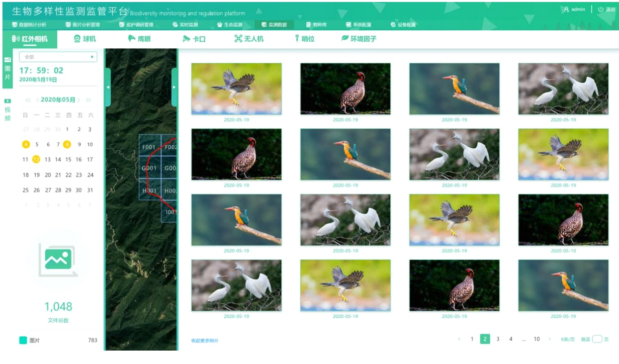Switch to the 哨位 sentry post tab
The image size is (619, 364).
click(x=304, y=39)
